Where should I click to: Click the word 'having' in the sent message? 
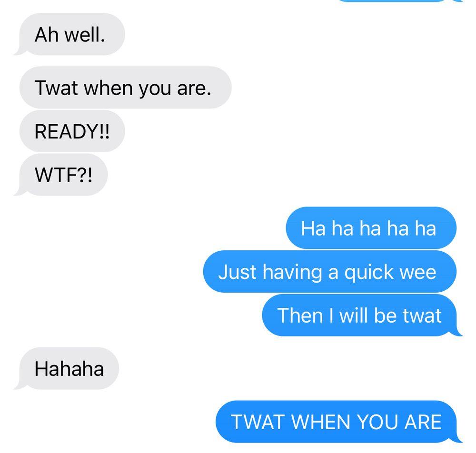[292, 273]
